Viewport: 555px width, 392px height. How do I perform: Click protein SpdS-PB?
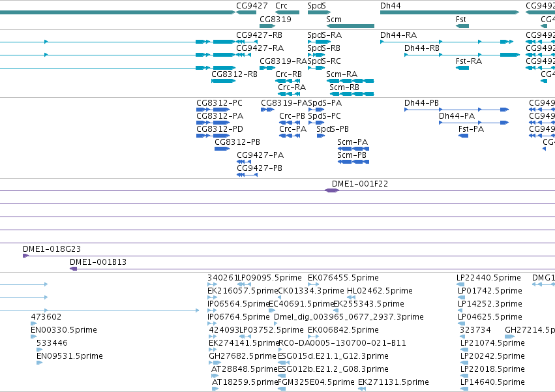pos(321,136)
